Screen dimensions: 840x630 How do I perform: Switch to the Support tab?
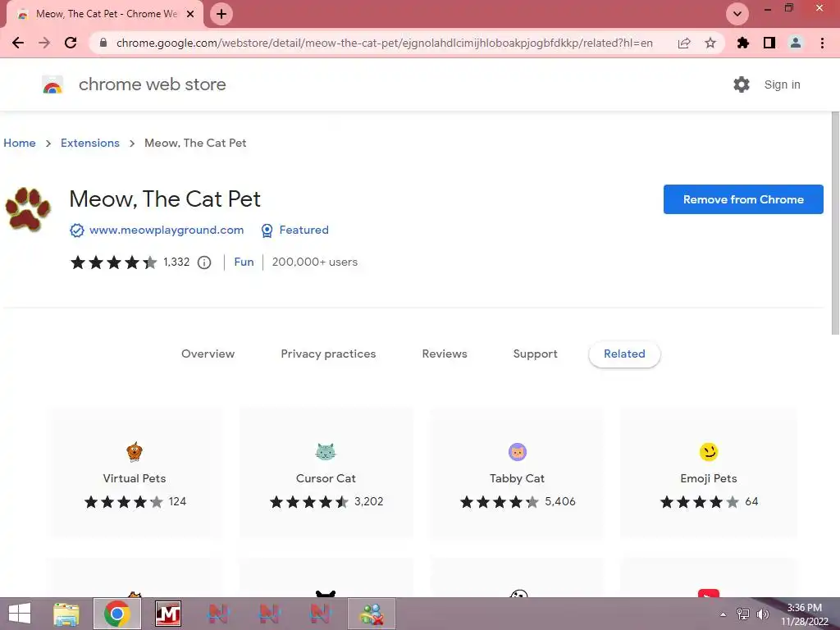(x=535, y=354)
